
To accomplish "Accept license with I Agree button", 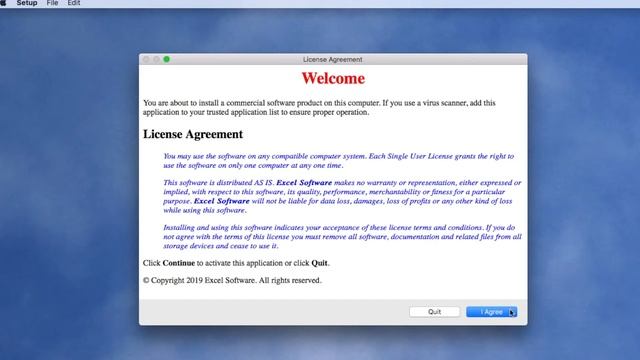I will click(491, 312).
